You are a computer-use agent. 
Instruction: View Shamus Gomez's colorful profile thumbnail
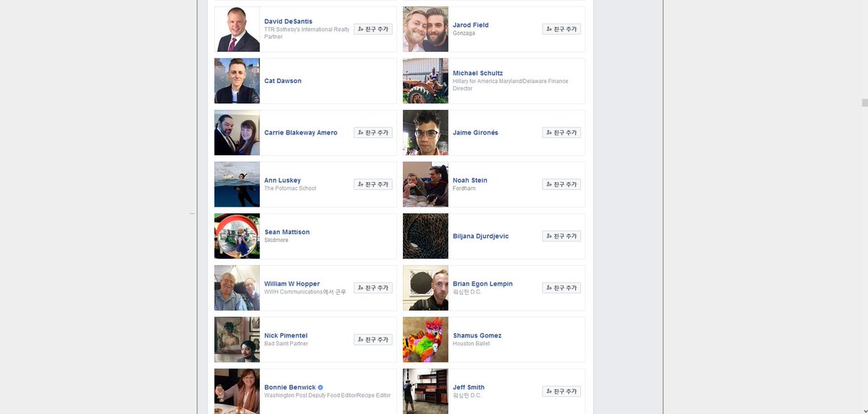tap(425, 340)
